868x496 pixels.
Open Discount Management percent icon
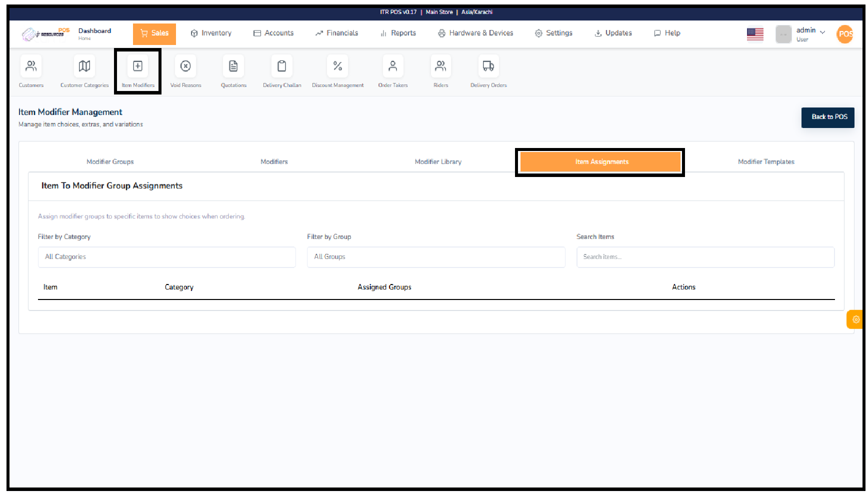click(337, 66)
